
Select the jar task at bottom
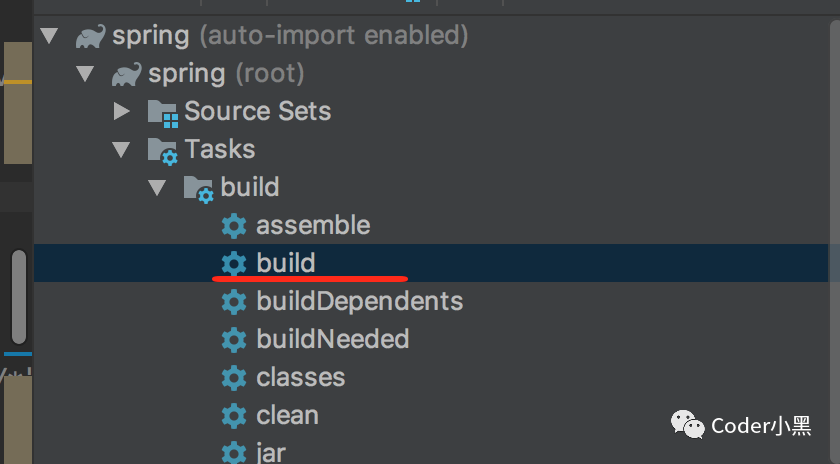(x=270, y=452)
